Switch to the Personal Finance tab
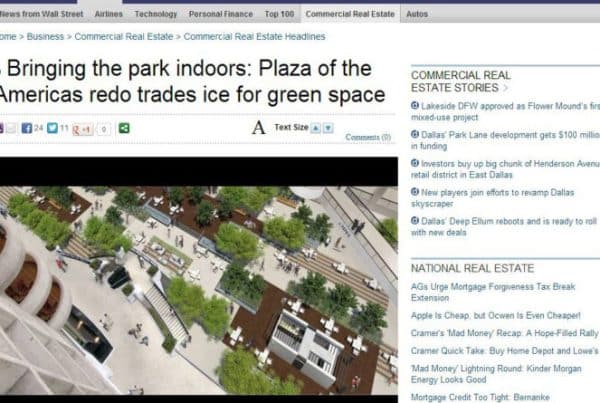Viewport: 600px width, 403px height. click(221, 15)
